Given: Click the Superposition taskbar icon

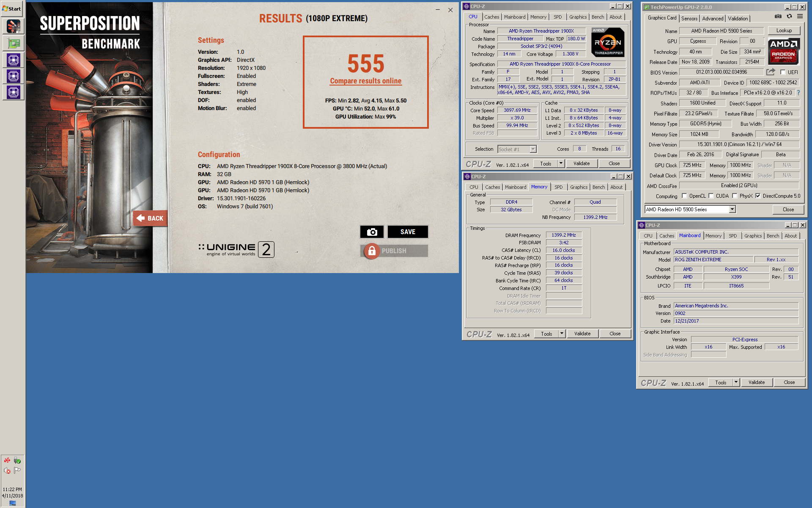Looking at the screenshot, I should click(13, 26).
